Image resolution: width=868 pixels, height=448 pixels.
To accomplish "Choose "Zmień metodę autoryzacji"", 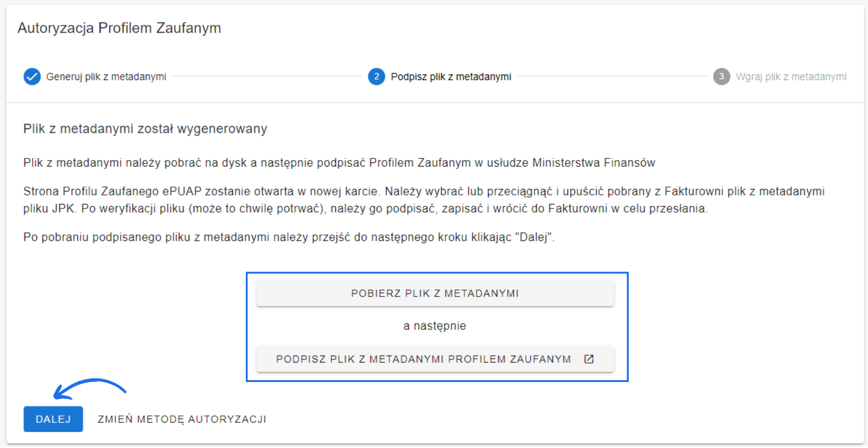I will [182, 419].
